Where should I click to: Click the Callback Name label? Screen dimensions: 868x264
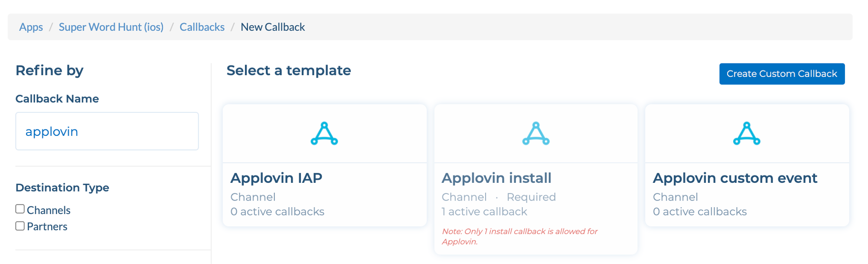(x=57, y=99)
